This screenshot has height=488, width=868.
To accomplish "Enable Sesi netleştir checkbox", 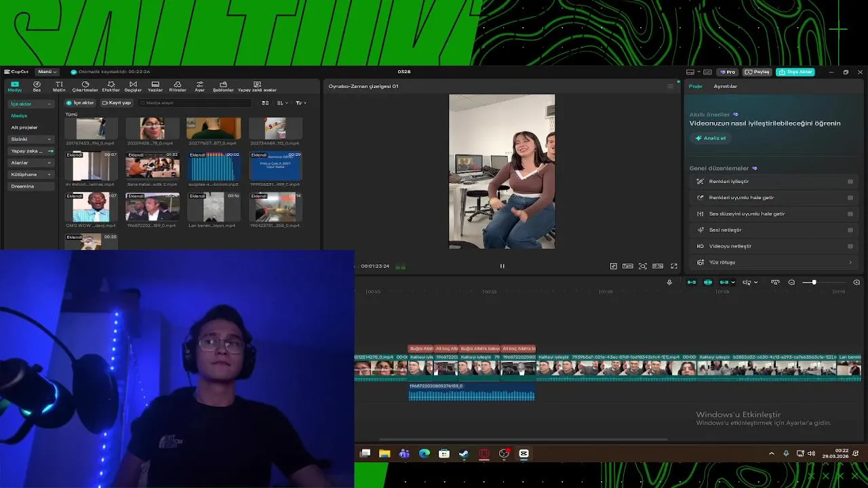I will point(850,230).
